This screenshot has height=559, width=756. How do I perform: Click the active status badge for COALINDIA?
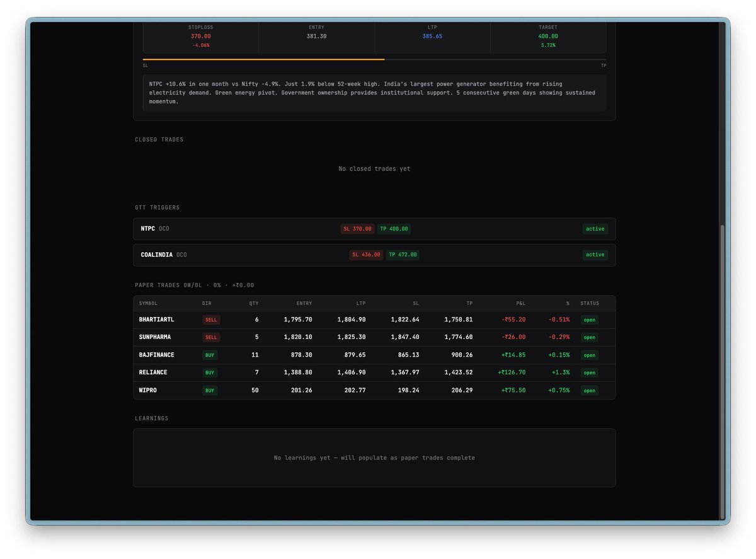pos(595,255)
